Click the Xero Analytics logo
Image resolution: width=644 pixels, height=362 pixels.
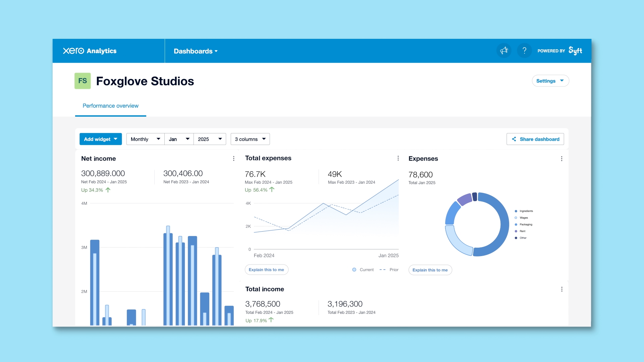tap(90, 51)
